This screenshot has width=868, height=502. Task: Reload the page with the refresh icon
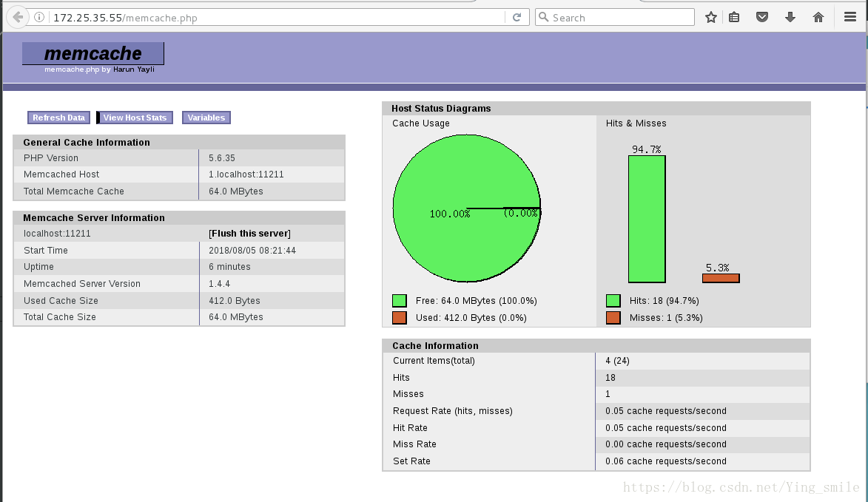click(517, 17)
